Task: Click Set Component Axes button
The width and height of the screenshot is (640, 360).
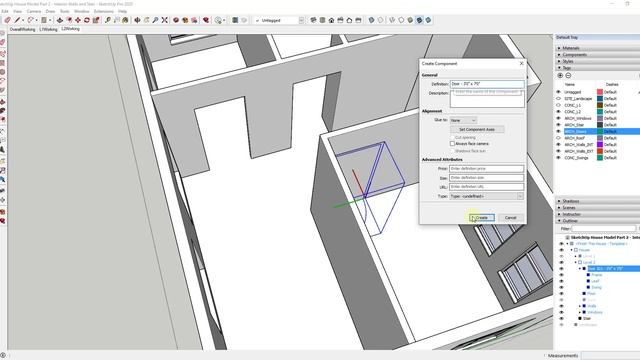Action: pyautogui.click(x=477, y=129)
